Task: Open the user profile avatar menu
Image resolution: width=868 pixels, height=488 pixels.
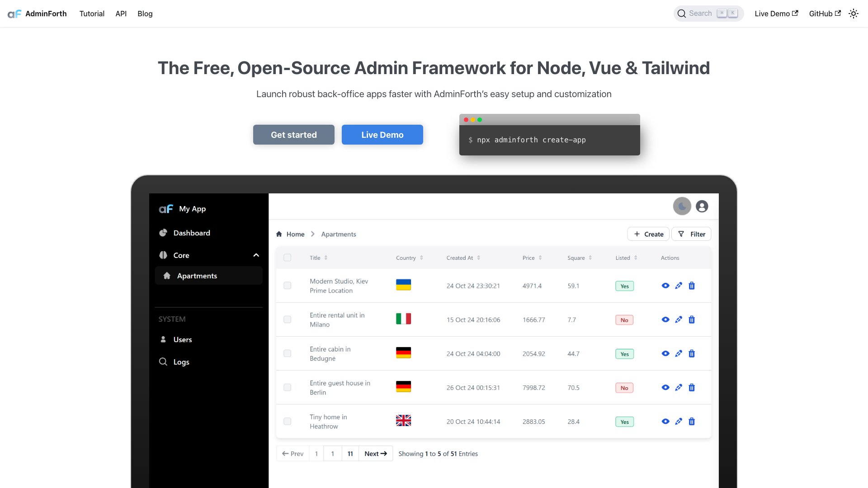Action: point(702,206)
